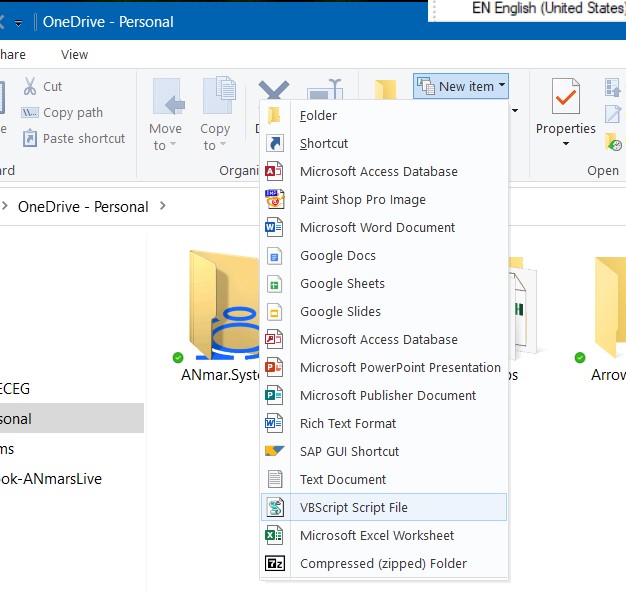Choose the Paint Shop Pro Image icon

click(274, 200)
